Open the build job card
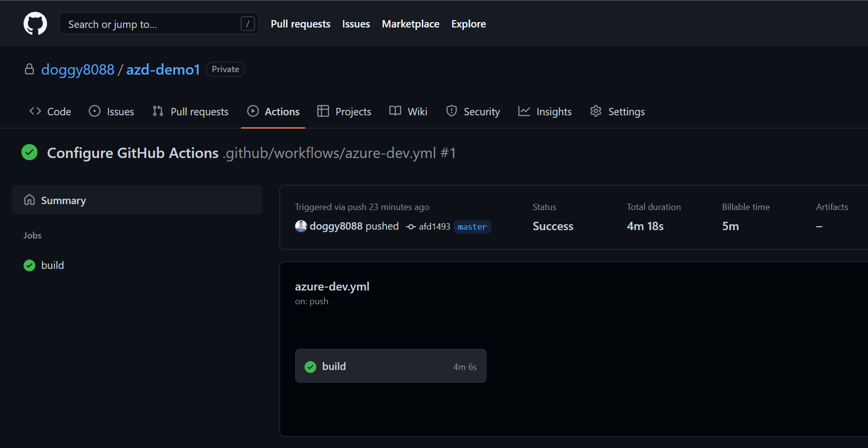The height and width of the screenshot is (448, 868). click(391, 366)
